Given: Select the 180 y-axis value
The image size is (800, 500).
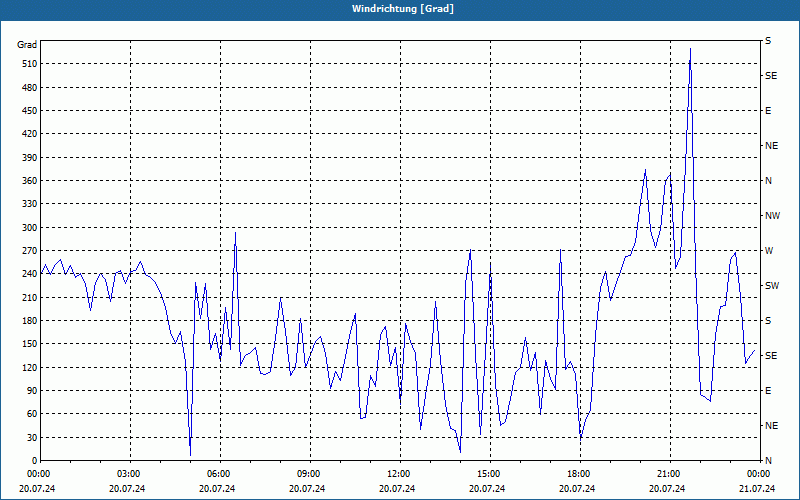Looking at the screenshot, I should click(x=29, y=321).
